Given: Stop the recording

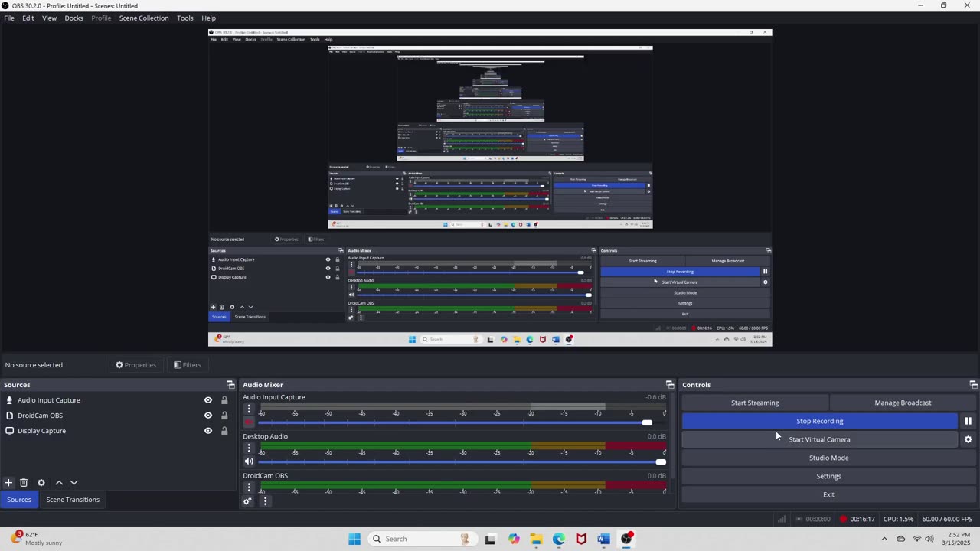Looking at the screenshot, I should coord(819,421).
